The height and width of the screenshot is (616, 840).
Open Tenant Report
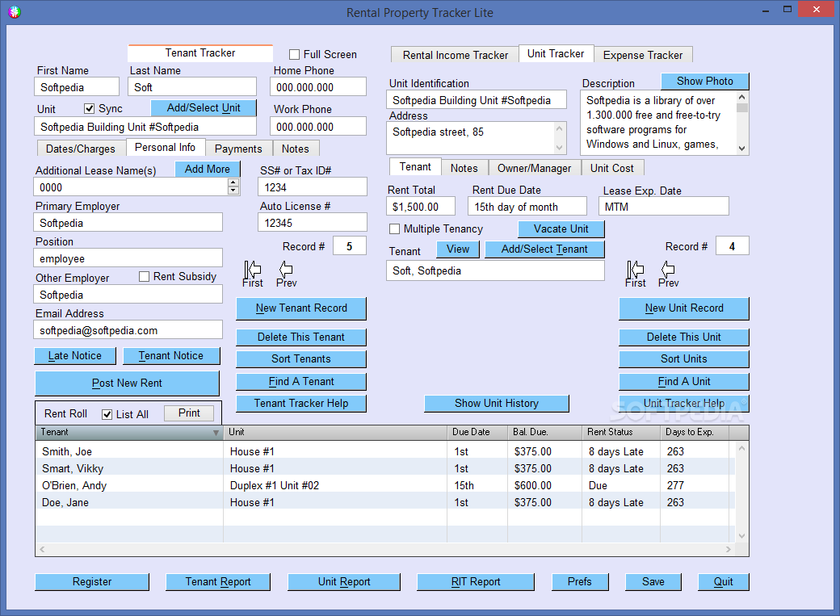(x=218, y=582)
